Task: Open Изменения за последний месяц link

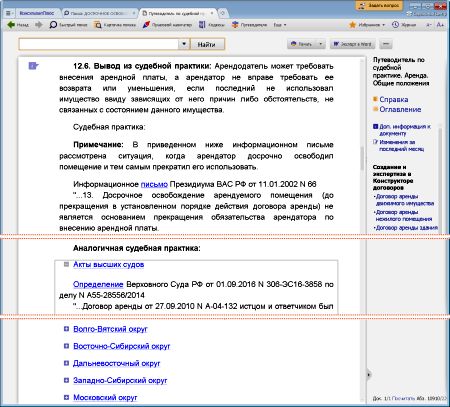Action: click(x=401, y=145)
